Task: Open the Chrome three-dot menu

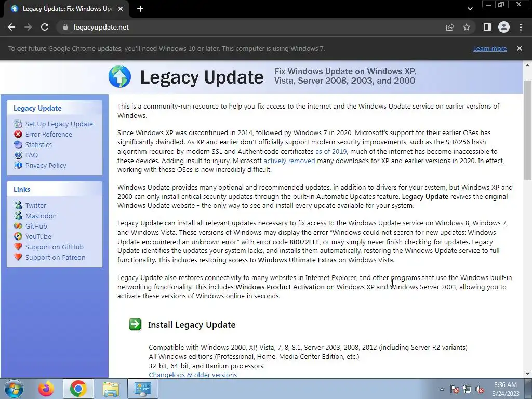Action: pyautogui.click(x=521, y=27)
